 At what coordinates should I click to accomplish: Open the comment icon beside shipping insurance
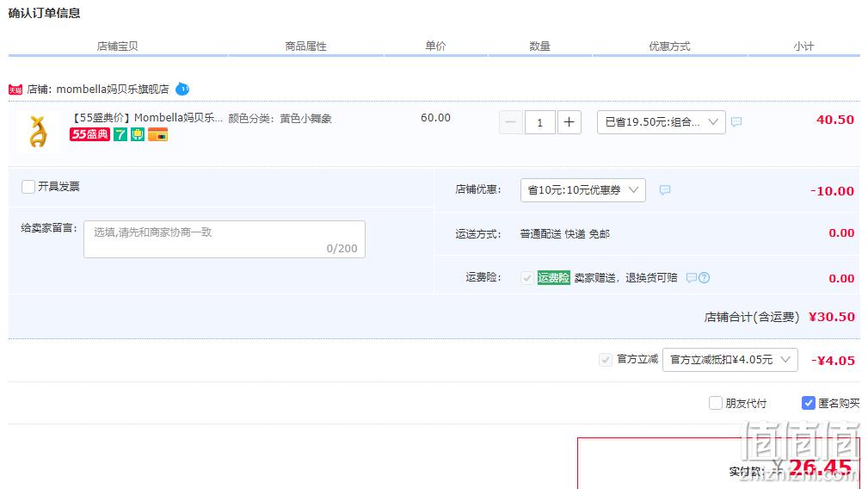pos(692,277)
